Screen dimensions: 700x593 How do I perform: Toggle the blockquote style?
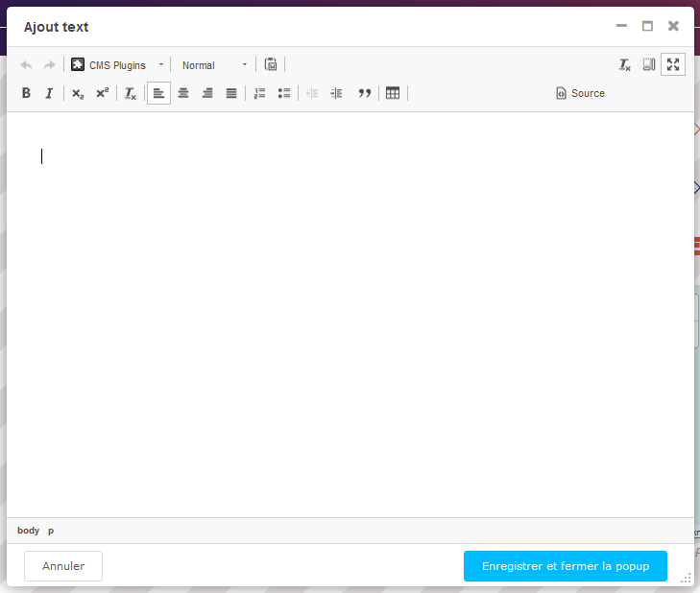click(x=364, y=93)
